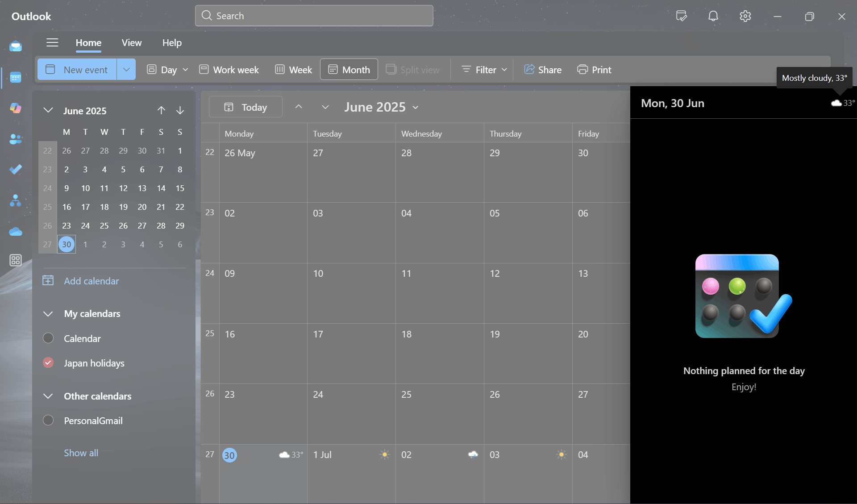Open Settings via the gear icon

coord(745,16)
